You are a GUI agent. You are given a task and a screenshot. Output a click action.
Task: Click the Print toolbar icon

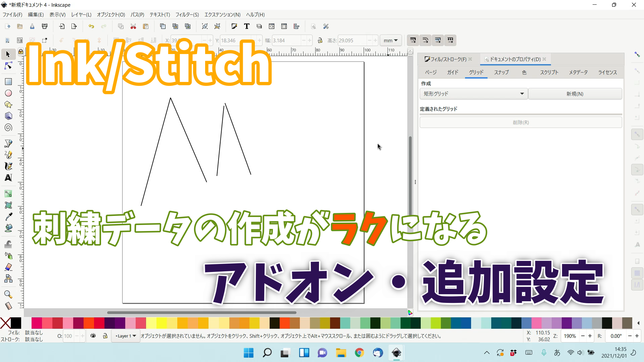click(45, 26)
